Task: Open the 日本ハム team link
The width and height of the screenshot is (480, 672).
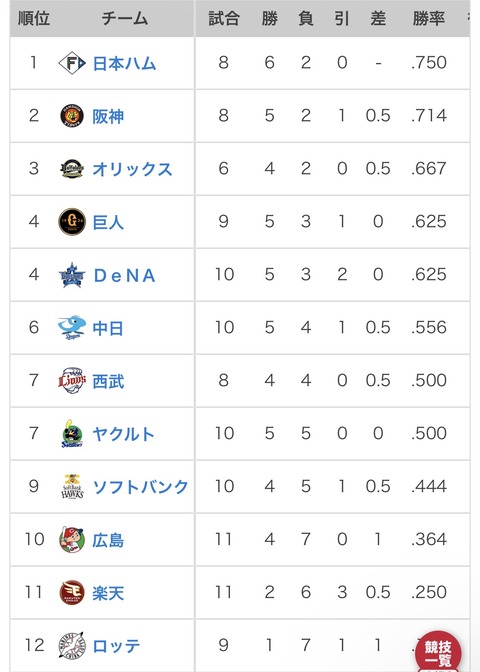Action: 124,64
